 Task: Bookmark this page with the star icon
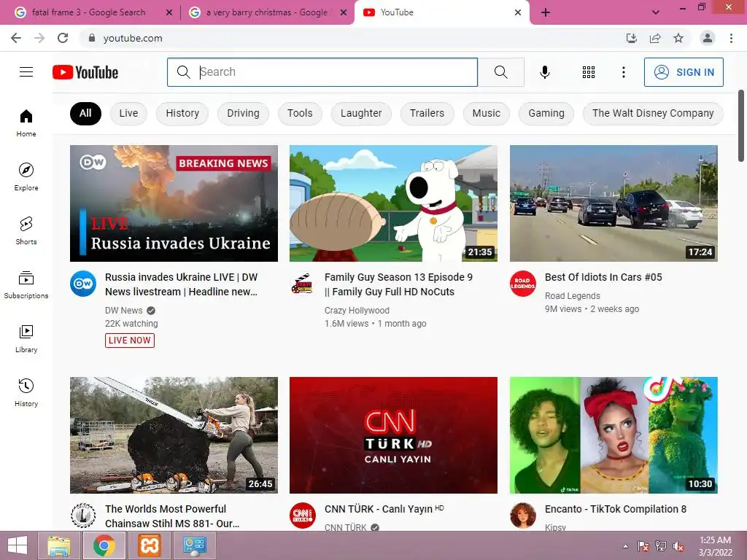(678, 38)
